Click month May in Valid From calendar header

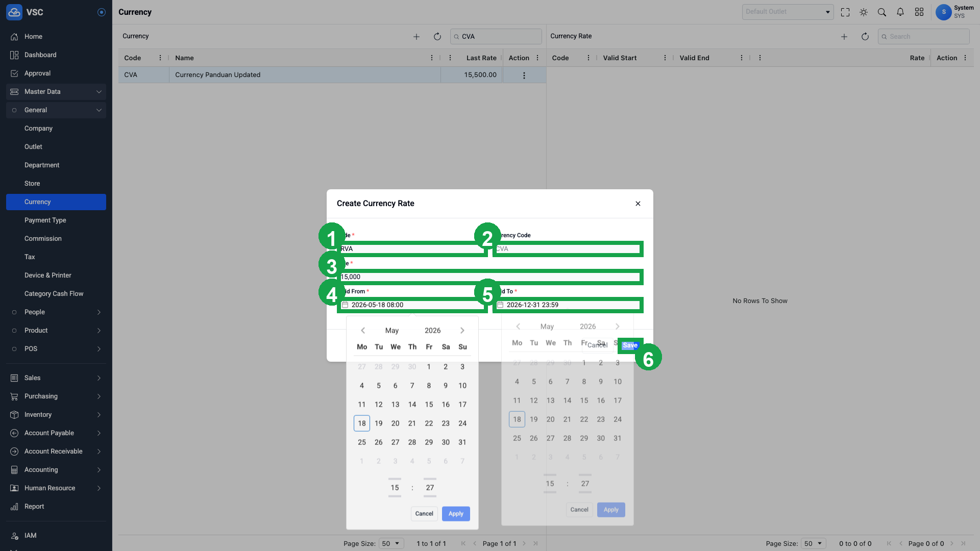[392, 331]
